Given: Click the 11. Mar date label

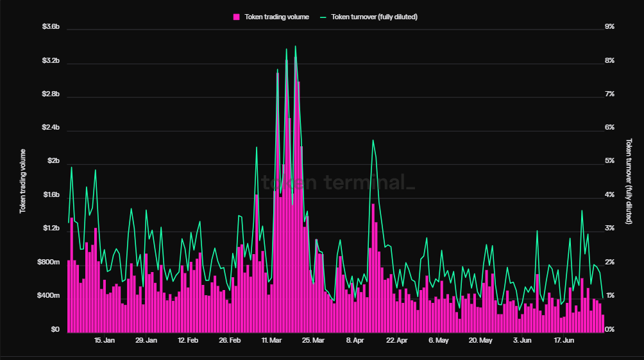Looking at the screenshot, I should [271, 340].
